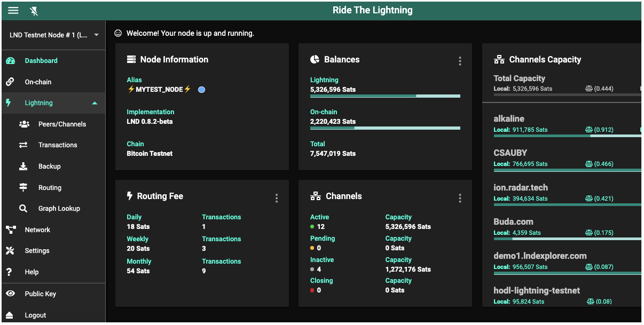Open the Channels card three-dot menu
This screenshot has height=325, width=644.
coord(460,198)
